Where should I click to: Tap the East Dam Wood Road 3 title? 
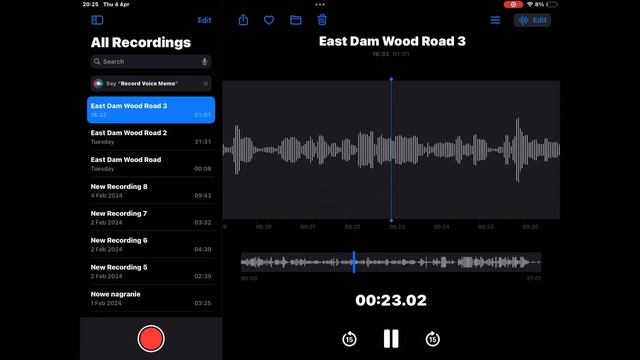[392, 41]
